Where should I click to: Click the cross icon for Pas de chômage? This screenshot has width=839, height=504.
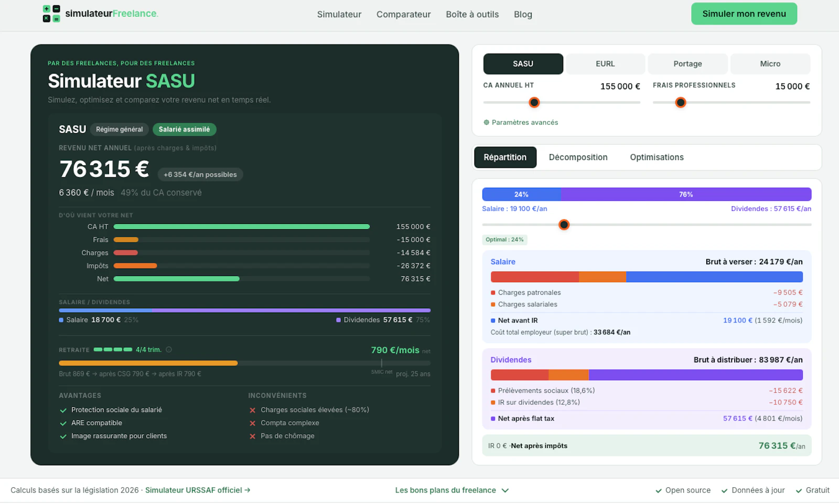(252, 436)
